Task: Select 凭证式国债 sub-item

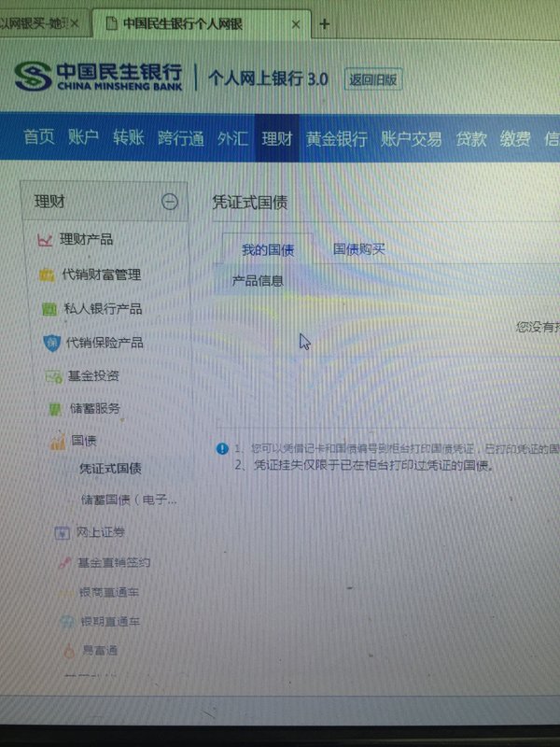Action: click(110, 469)
